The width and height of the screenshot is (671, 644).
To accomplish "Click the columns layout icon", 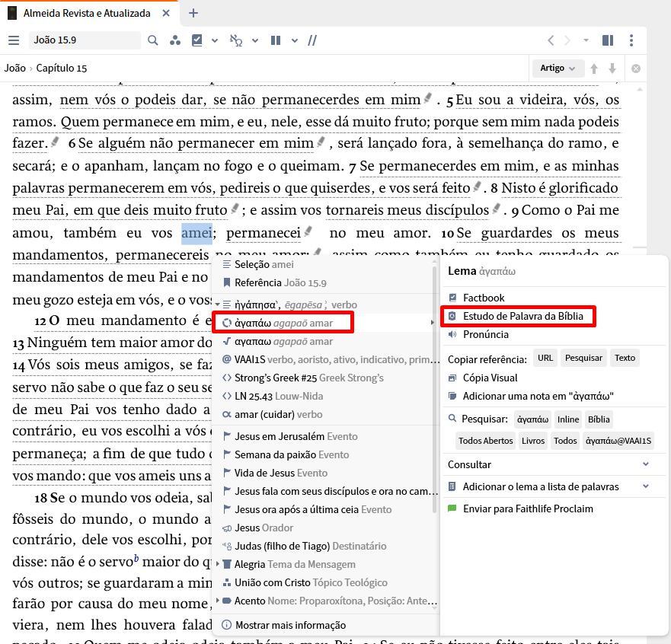I will coord(276,40).
